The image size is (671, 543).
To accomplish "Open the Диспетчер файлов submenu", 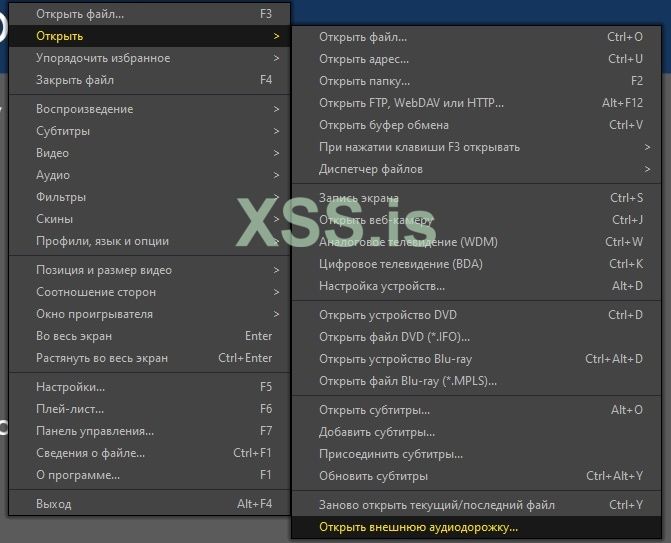I will [x=371, y=169].
